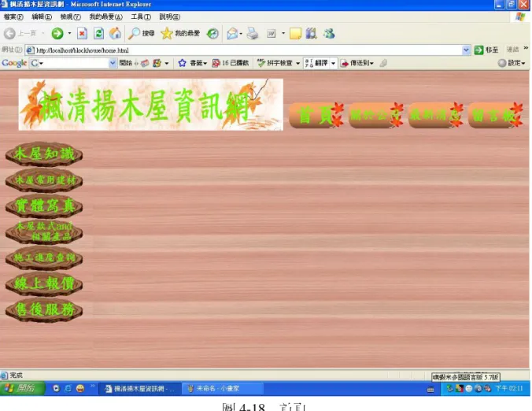
Task: Open Google toolbar bookmarks dropdown (書籤)
Action: (x=192, y=63)
